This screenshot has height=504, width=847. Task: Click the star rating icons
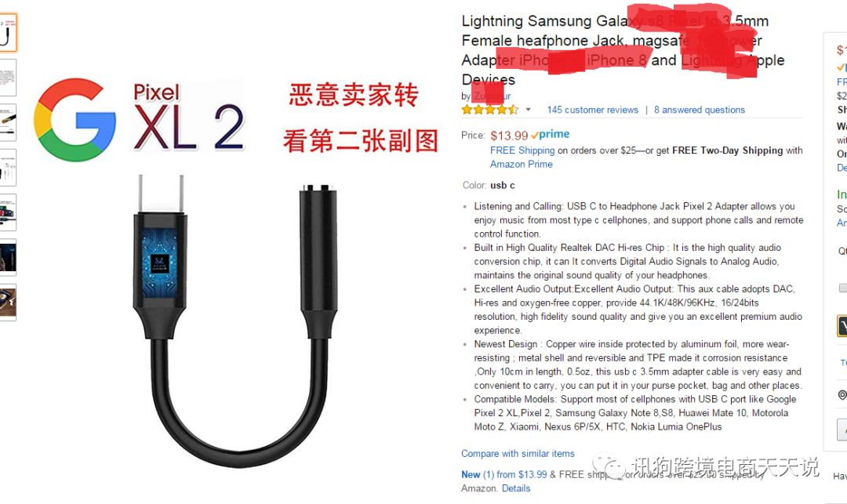[x=489, y=110]
